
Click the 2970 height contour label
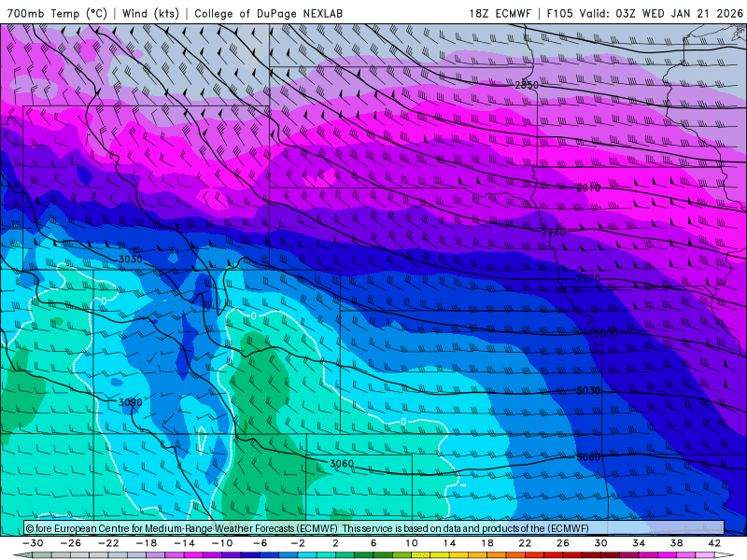pyautogui.click(x=588, y=278)
